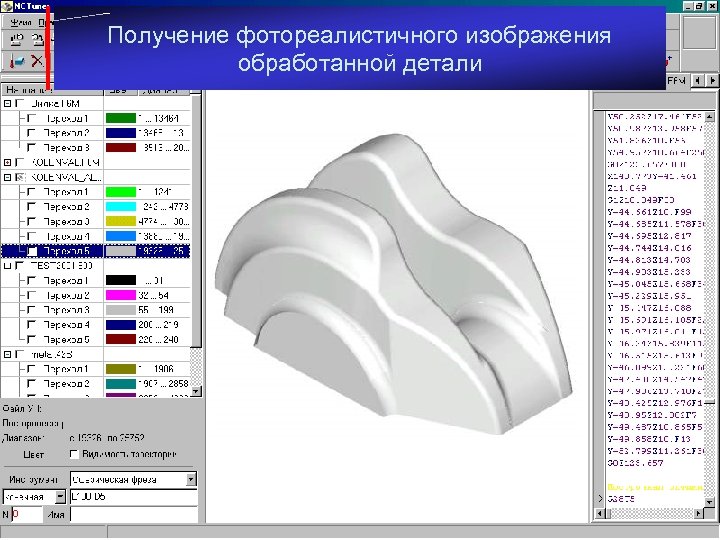This screenshot has width=720, height=540.
Task: Toggle checkbox of highlighted Переход 5 row
Action: (32, 251)
